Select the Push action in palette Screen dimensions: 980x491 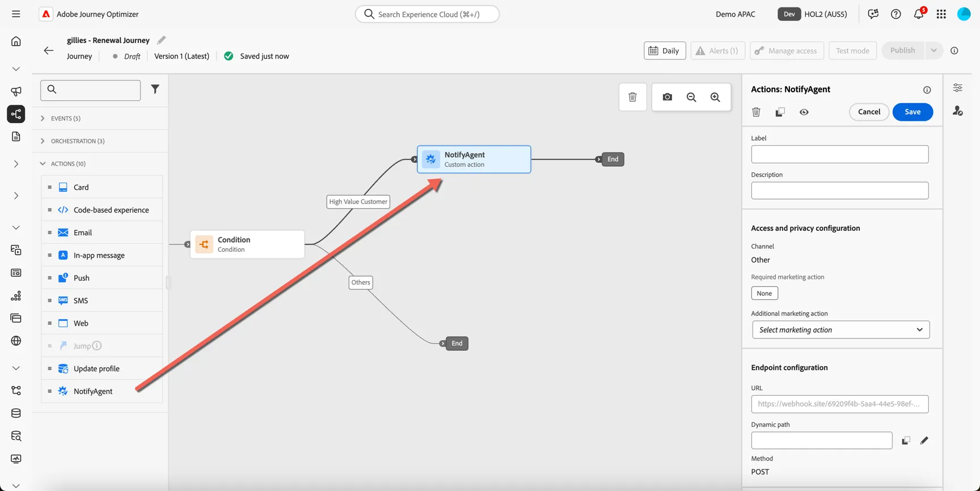[102, 278]
